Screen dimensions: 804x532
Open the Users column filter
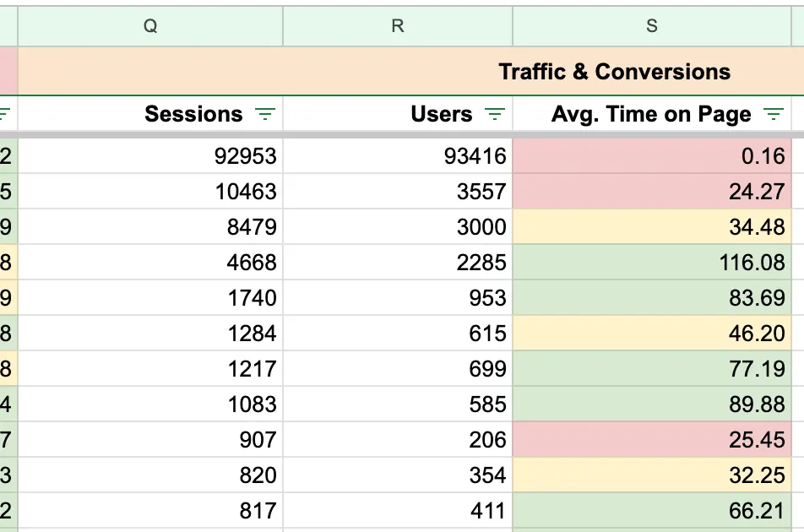[x=495, y=114]
